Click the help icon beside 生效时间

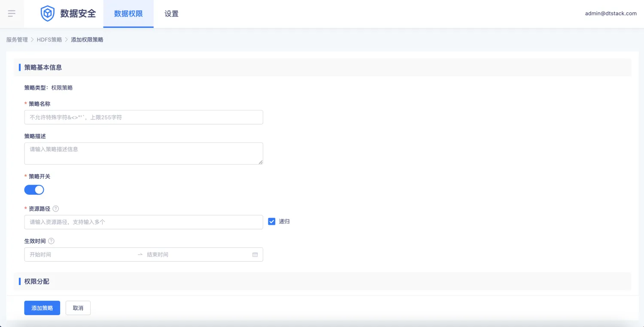52,241
